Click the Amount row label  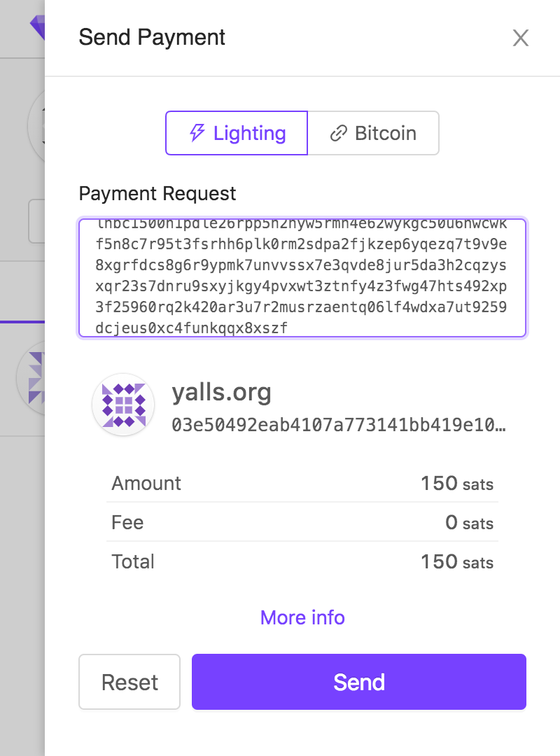point(146,484)
